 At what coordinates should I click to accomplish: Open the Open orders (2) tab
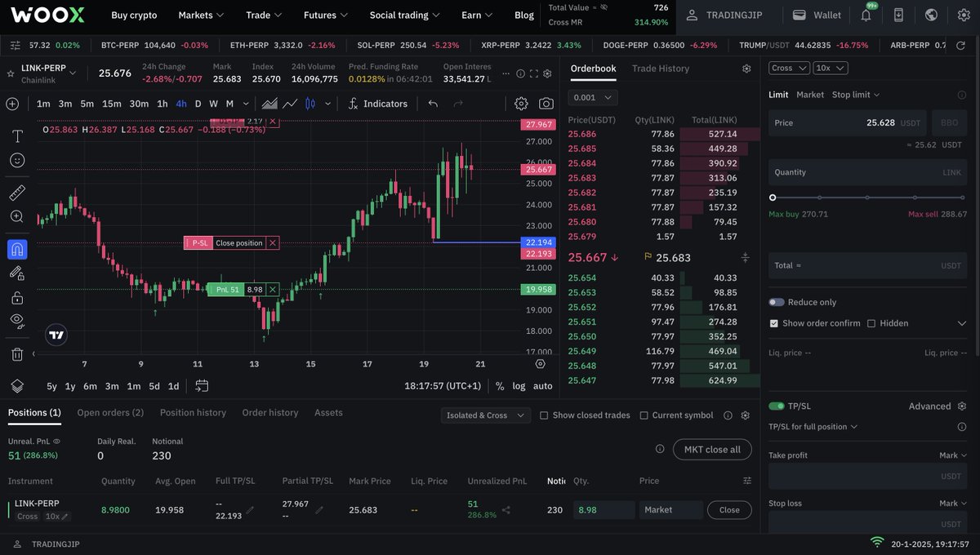[x=110, y=413]
